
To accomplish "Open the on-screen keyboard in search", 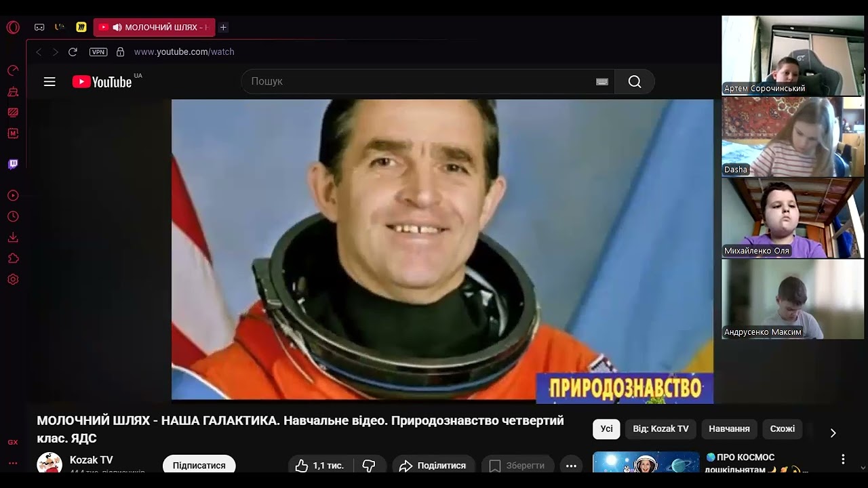I will (x=602, y=82).
